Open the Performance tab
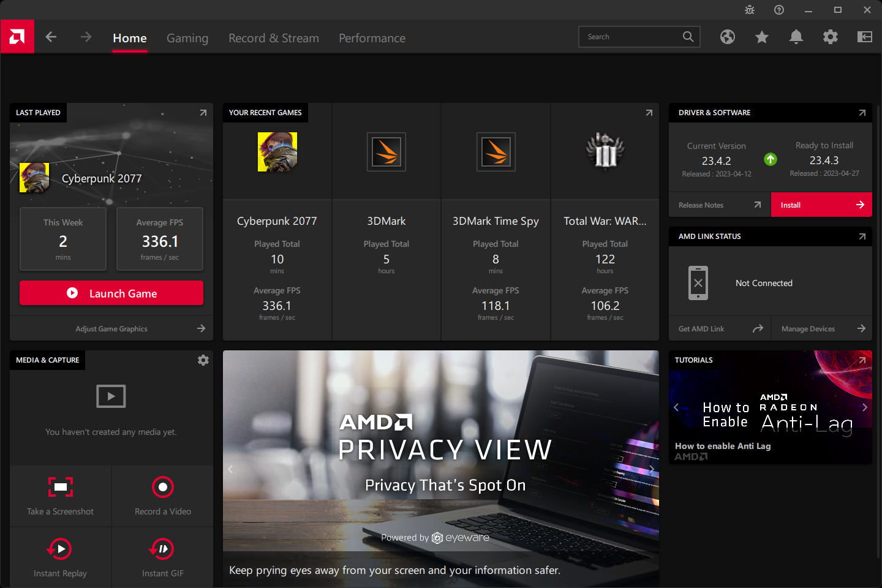Screen dimensions: 882x588 coord(372,38)
